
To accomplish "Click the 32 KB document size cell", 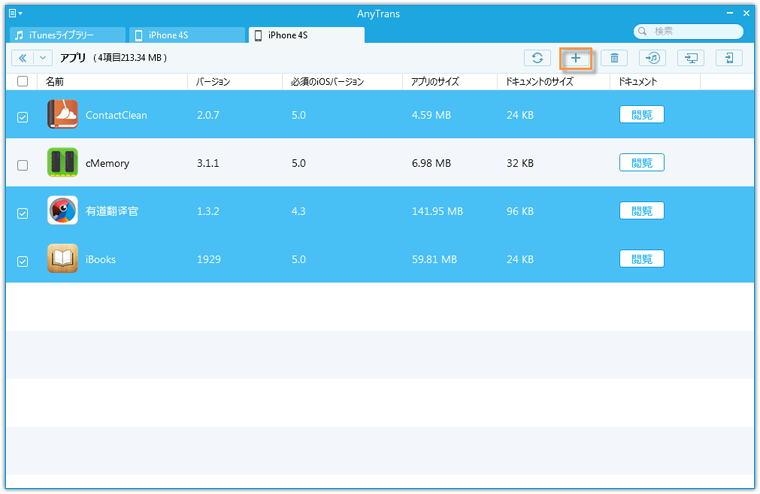I will click(x=520, y=163).
